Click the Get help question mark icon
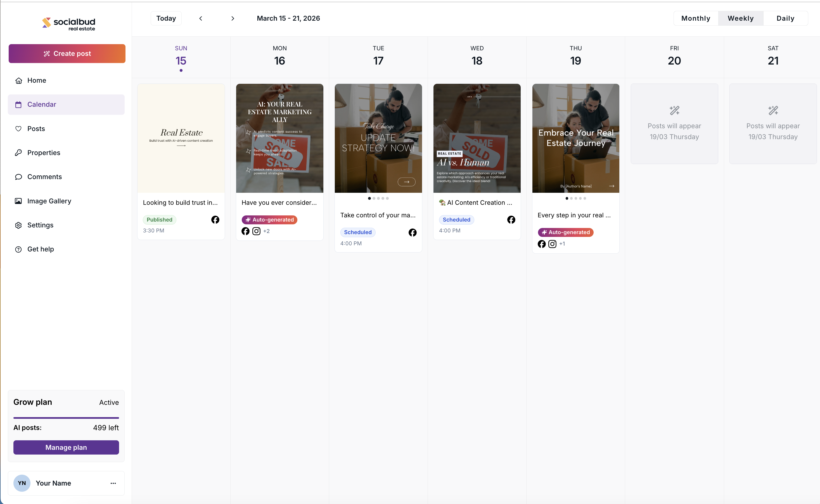The height and width of the screenshot is (504, 820). pos(19,249)
